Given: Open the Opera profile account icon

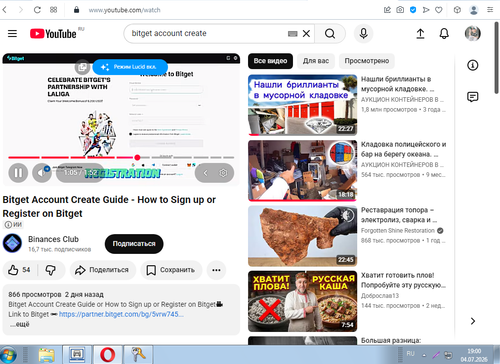Looking at the screenshot, I should coord(474,10).
